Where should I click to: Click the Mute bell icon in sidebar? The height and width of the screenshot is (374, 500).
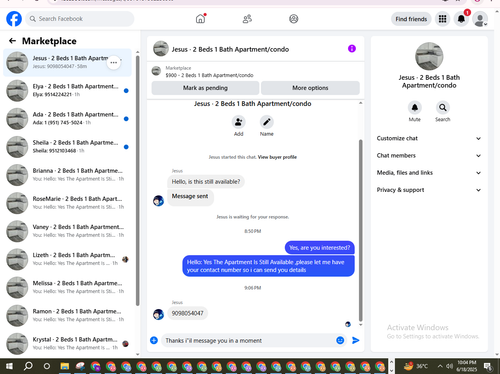click(x=415, y=108)
